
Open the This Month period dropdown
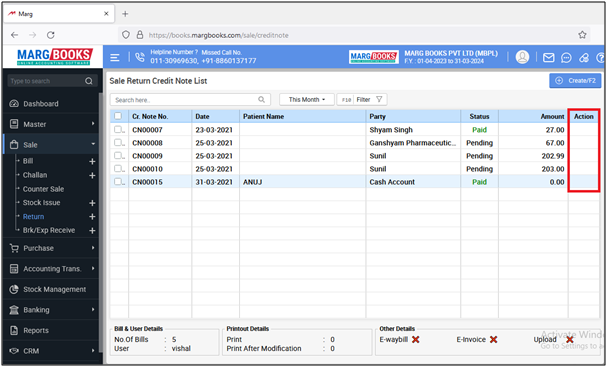coord(307,100)
